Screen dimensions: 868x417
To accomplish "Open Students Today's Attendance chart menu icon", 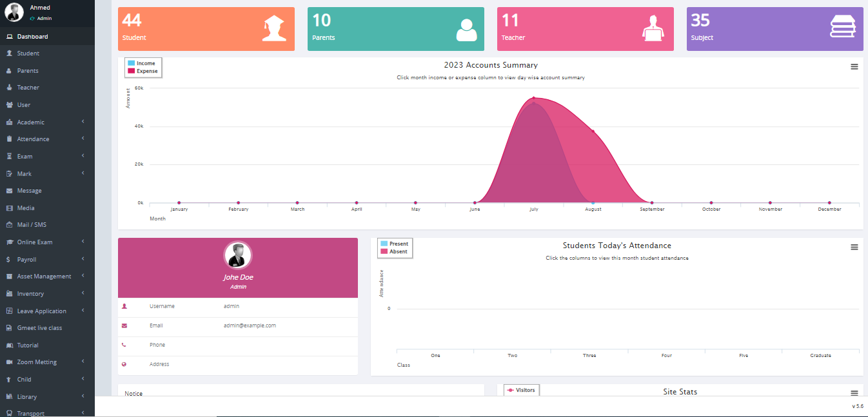I will click(854, 247).
